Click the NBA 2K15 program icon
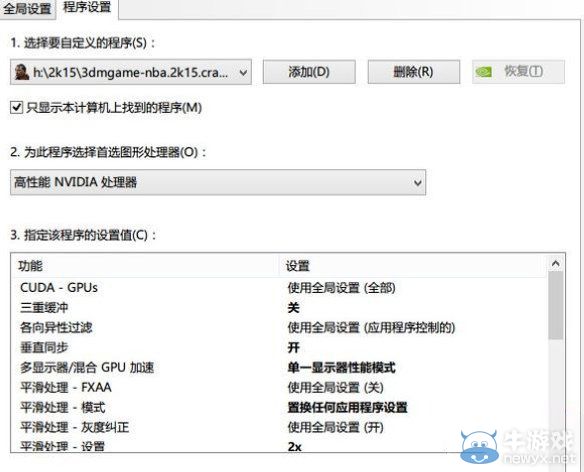This screenshot has height=472, width=584. [22, 72]
